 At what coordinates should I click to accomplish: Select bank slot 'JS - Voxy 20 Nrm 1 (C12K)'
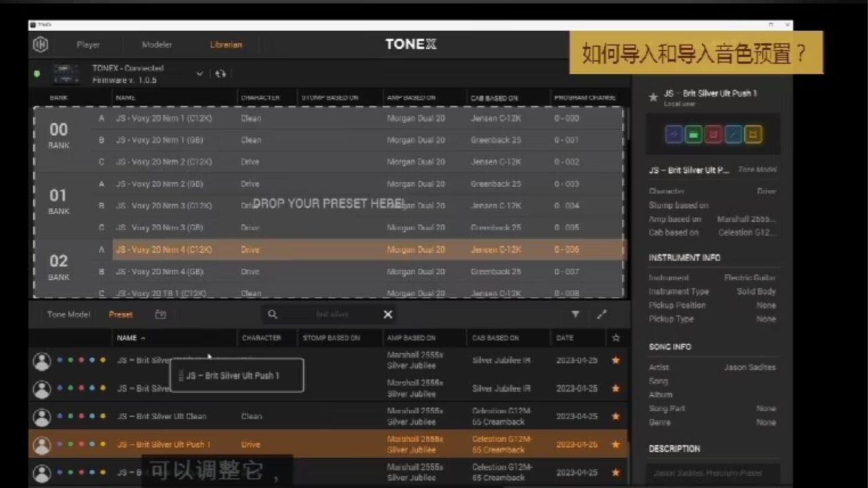click(x=164, y=118)
